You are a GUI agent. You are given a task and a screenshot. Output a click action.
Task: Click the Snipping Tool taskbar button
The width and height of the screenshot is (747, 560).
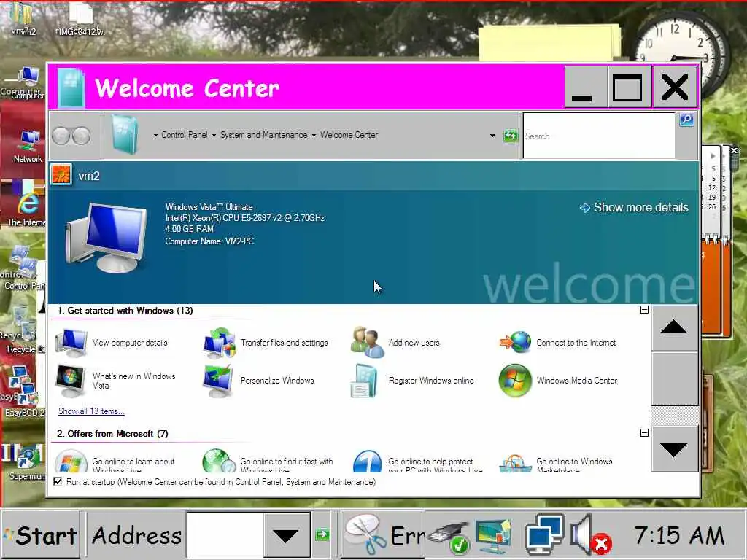coord(384,534)
